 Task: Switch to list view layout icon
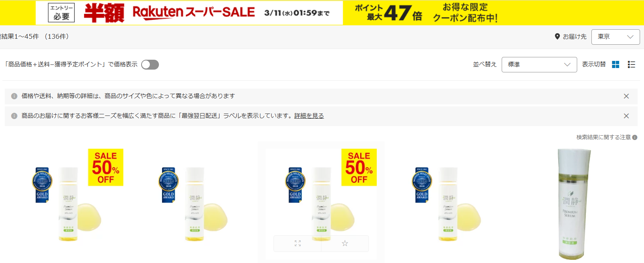click(631, 64)
